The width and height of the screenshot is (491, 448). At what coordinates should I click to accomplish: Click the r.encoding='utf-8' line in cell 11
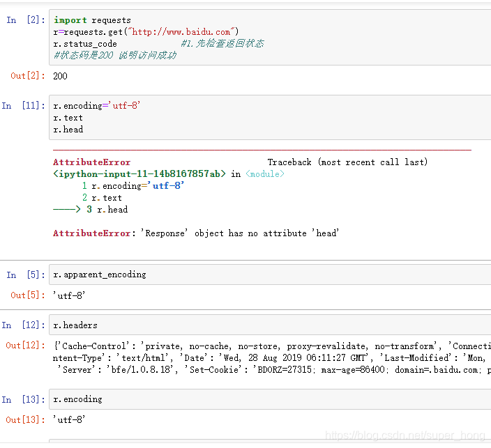(96, 106)
